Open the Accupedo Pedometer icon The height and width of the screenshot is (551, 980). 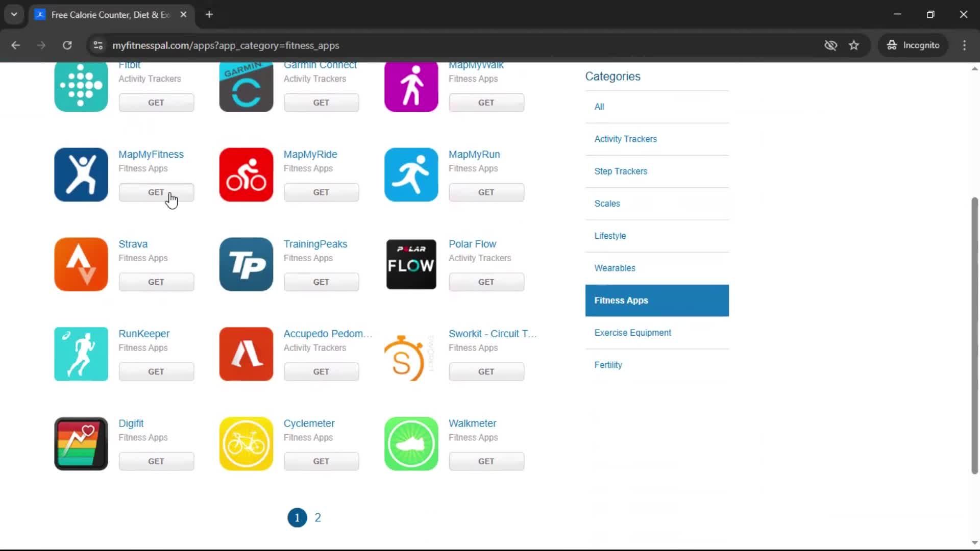(246, 354)
